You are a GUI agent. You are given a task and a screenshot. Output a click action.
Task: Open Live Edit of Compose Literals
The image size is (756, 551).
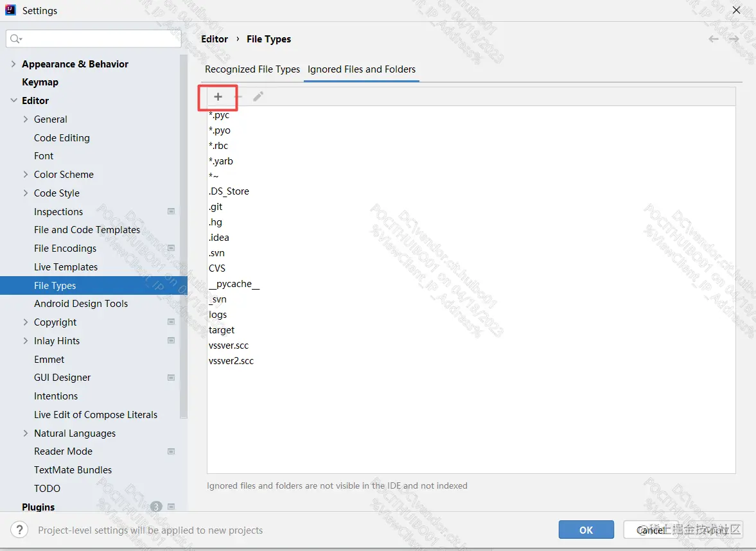pyautogui.click(x=96, y=415)
